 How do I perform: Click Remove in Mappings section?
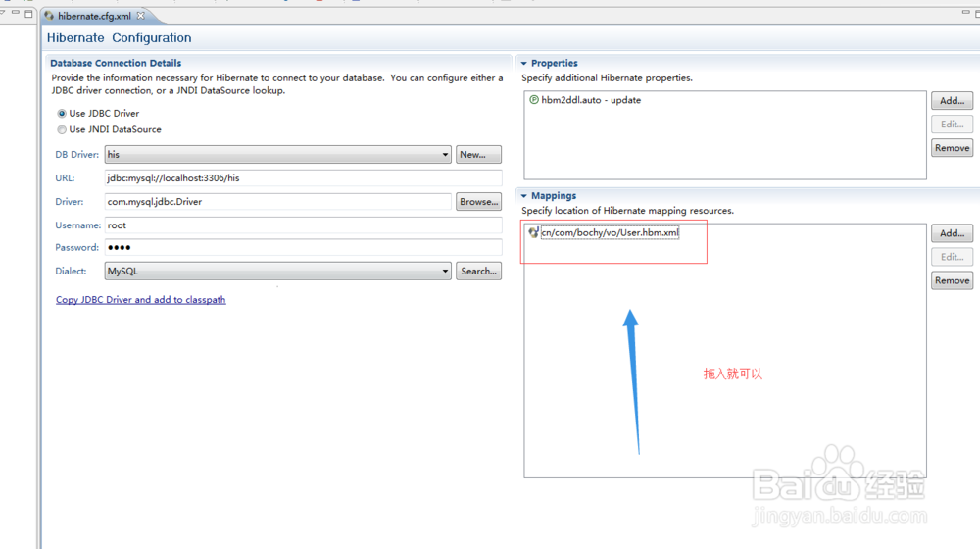pyautogui.click(x=952, y=280)
